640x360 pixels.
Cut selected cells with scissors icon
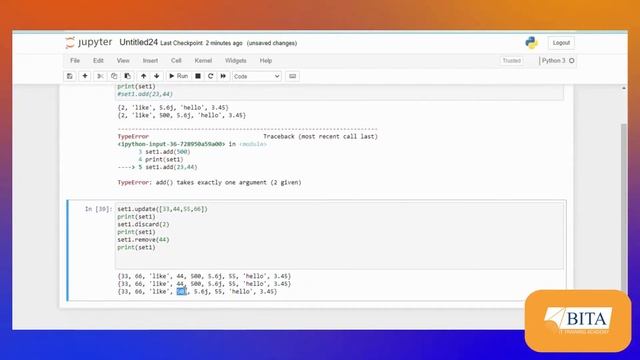point(100,76)
